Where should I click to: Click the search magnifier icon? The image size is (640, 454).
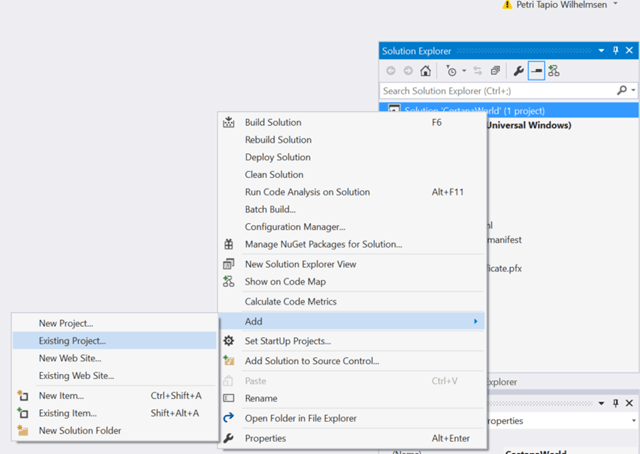[620, 90]
